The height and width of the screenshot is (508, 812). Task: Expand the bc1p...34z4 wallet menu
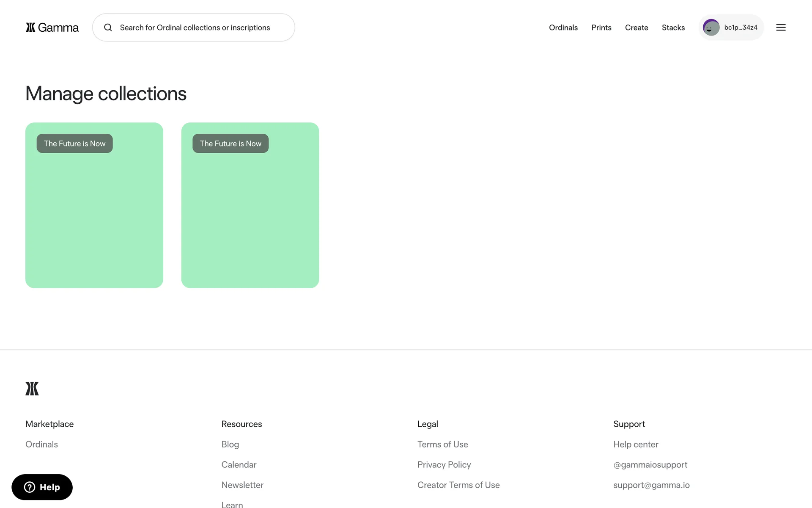point(740,28)
